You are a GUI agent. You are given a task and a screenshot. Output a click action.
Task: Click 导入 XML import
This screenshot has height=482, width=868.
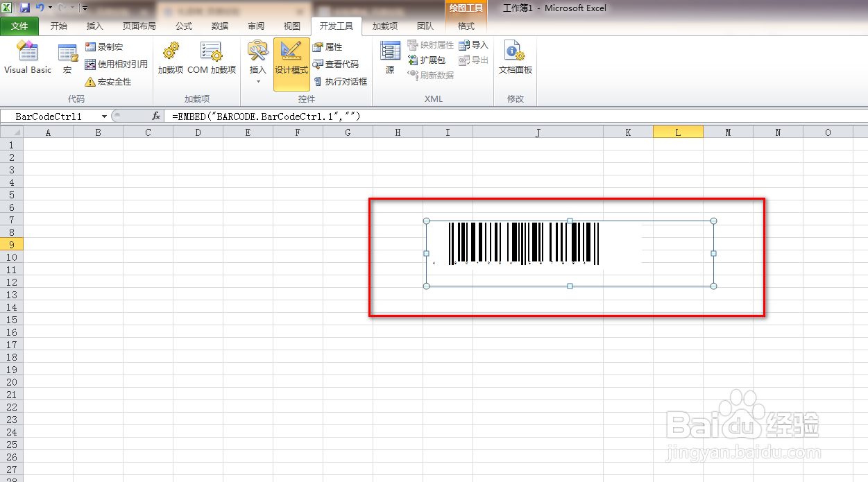pos(474,45)
